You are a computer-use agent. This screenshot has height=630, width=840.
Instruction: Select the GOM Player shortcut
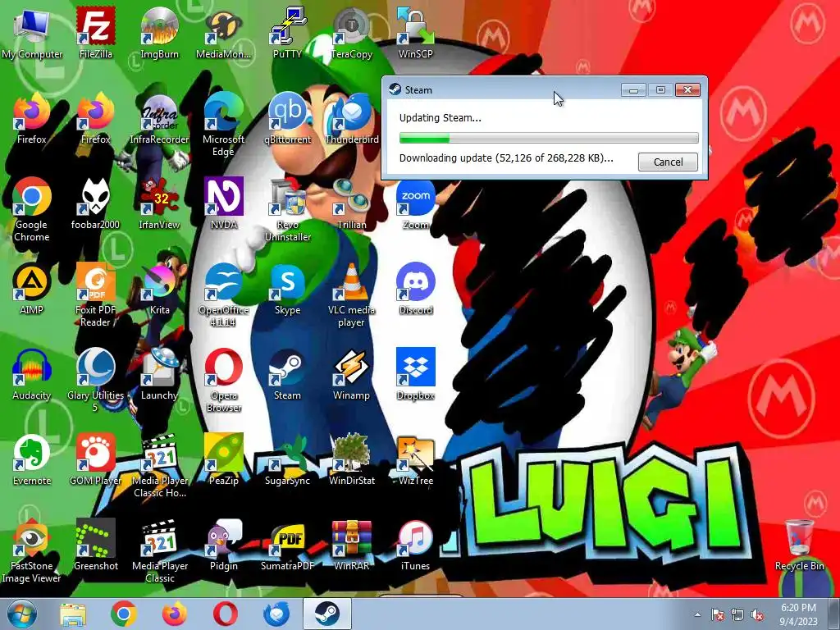point(95,459)
